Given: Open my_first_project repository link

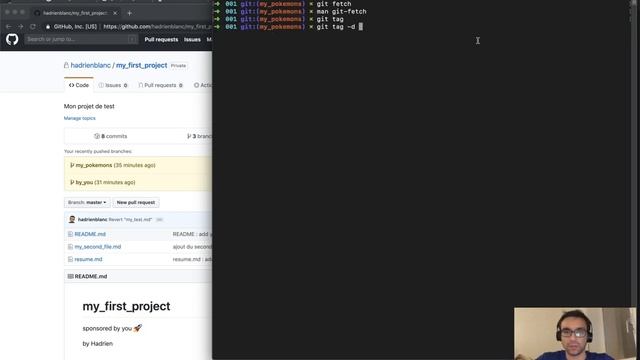Looking at the screenshot, I should point(142,65).
